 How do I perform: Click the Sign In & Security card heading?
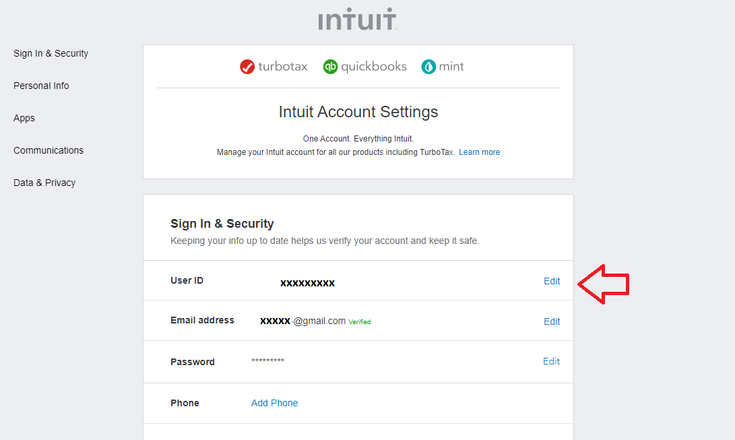[x=222, y=224]
